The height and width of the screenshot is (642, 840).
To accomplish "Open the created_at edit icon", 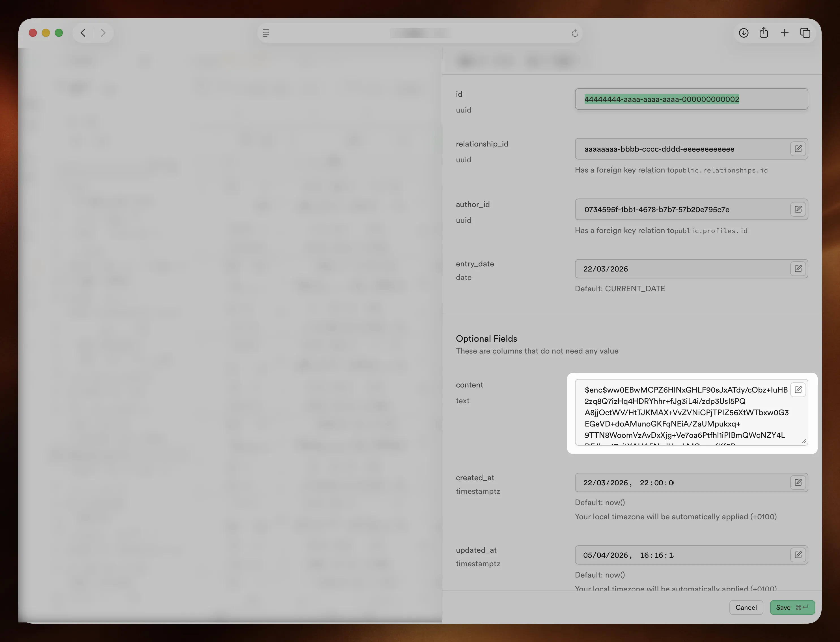I will coord(798,482).
